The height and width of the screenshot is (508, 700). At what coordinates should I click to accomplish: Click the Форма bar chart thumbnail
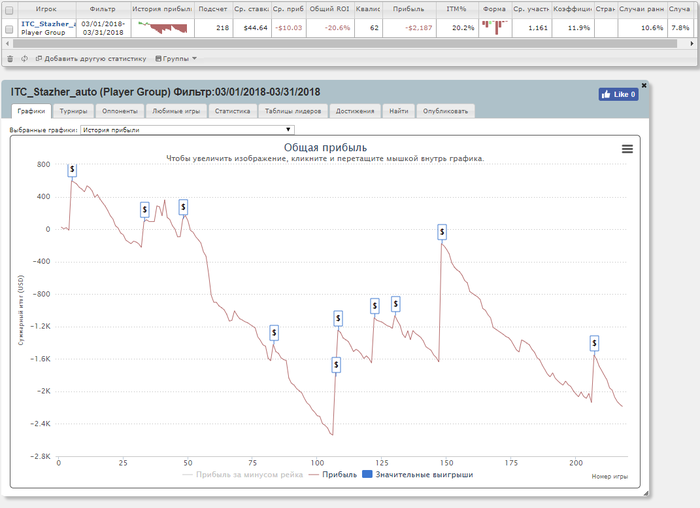495,28
